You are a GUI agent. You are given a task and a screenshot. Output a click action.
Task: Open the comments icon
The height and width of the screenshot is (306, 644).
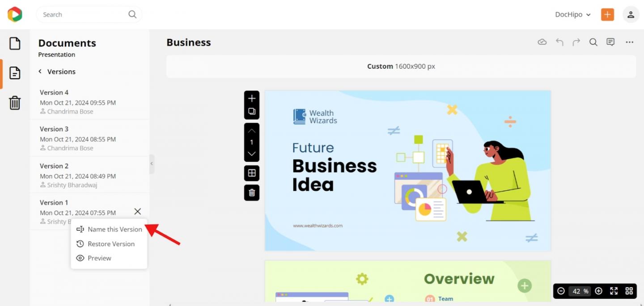[610, 42]
